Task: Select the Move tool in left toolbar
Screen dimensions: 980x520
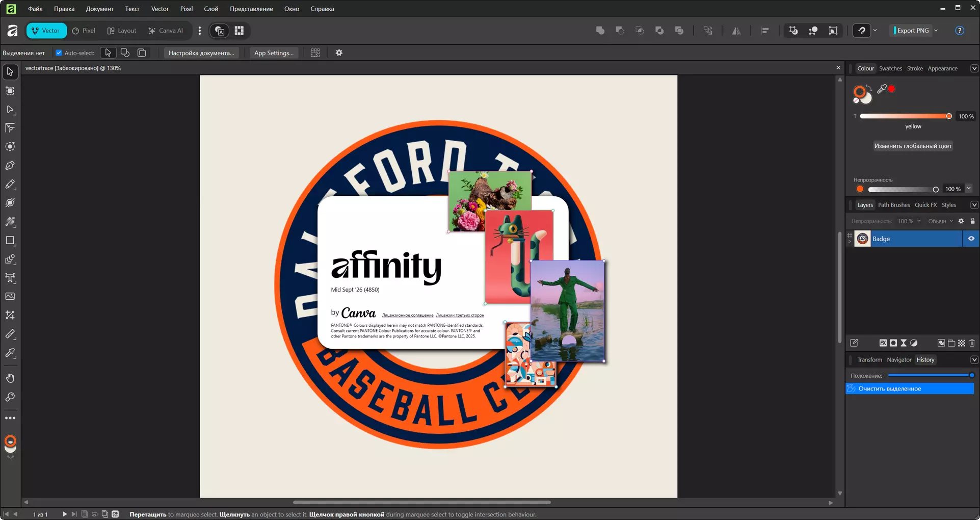Action: (x=10, y=72)
